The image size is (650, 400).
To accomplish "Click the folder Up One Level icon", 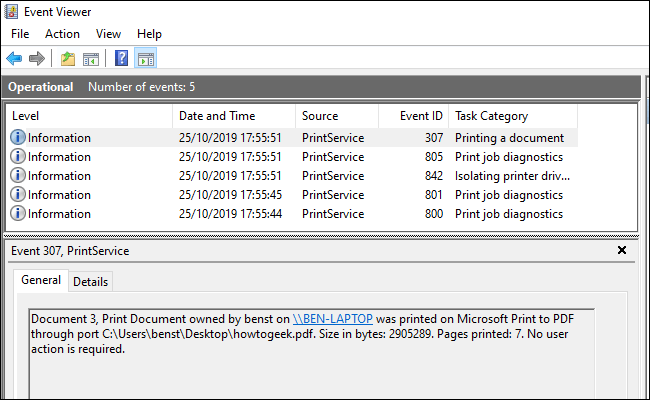I will (x=67, y=59).
